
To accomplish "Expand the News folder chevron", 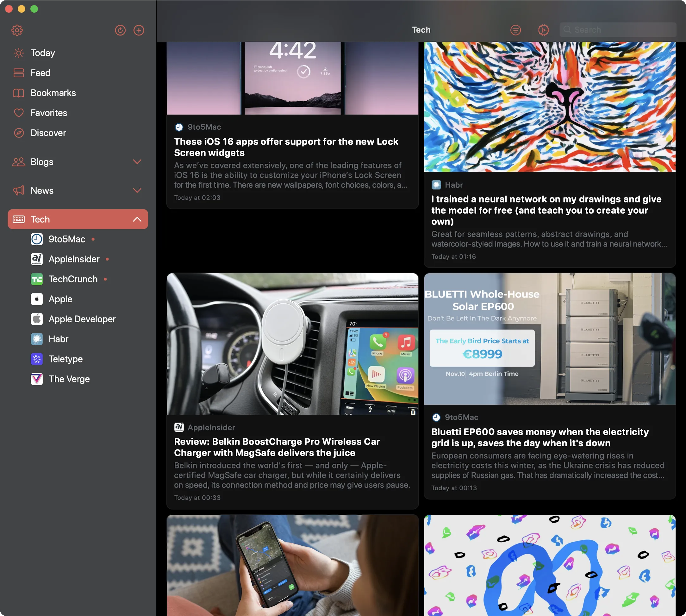I will coord(137,191).
